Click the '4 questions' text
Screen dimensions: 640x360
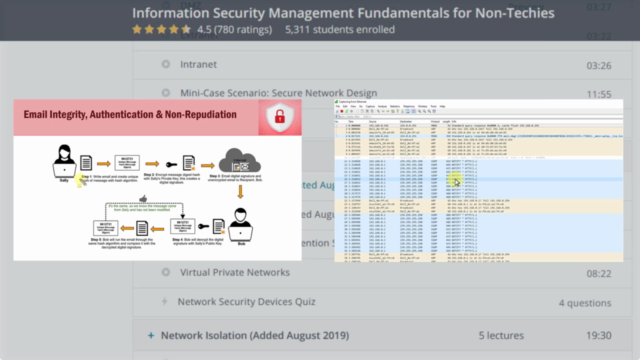coord(585,303)
